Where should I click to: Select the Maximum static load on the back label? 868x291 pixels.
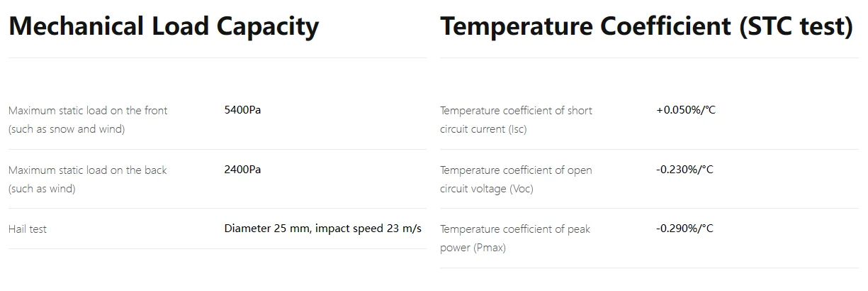(x=88, y=170)
